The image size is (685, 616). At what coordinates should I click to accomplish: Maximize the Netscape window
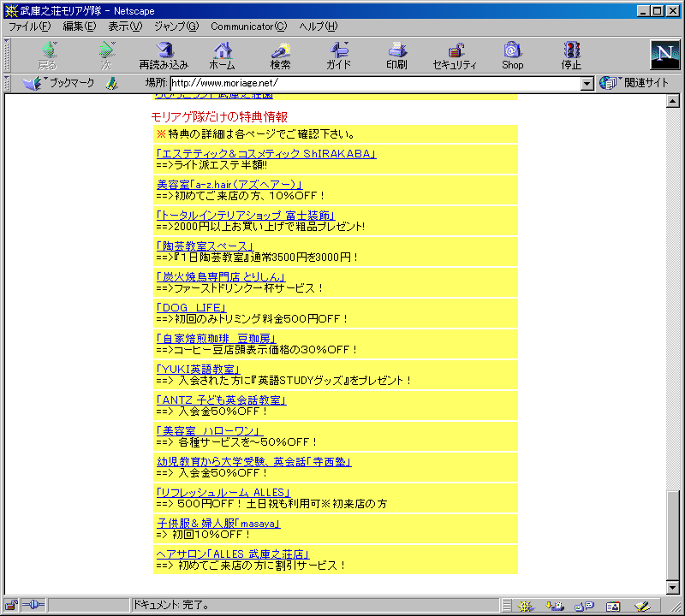click(x=657, y=11)
